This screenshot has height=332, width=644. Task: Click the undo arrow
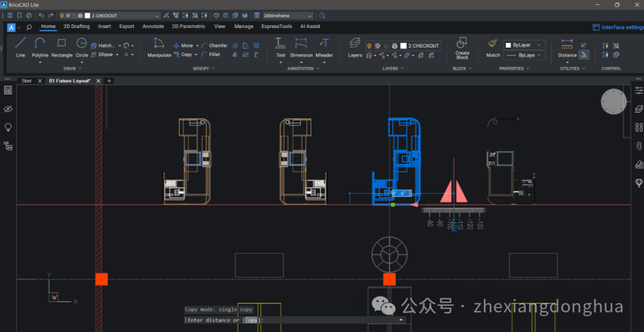pyautogui.click(x=42, y=15)
